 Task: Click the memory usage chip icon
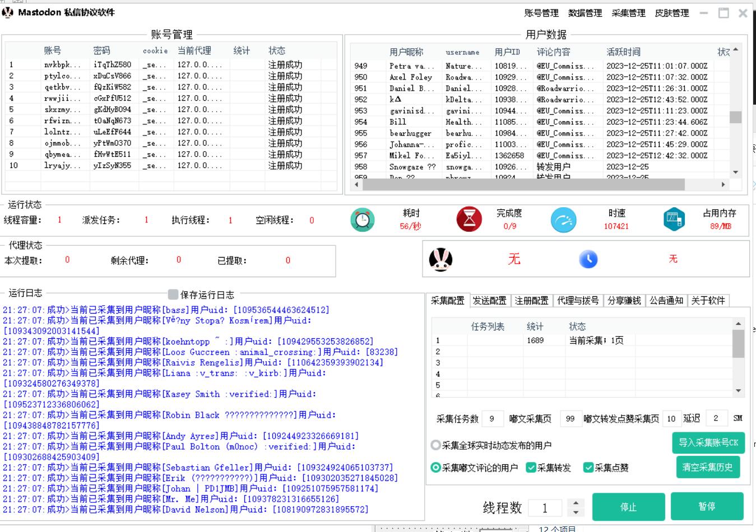pos(674,220)
